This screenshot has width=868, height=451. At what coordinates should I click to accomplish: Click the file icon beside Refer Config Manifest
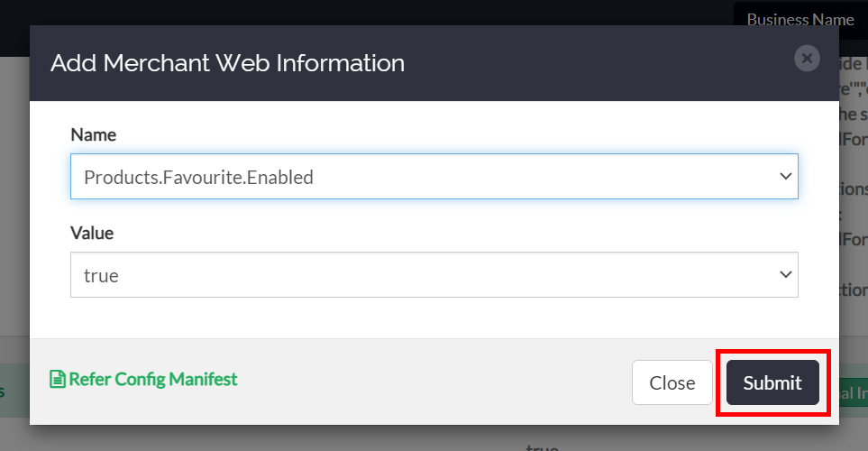coord(58,380)
